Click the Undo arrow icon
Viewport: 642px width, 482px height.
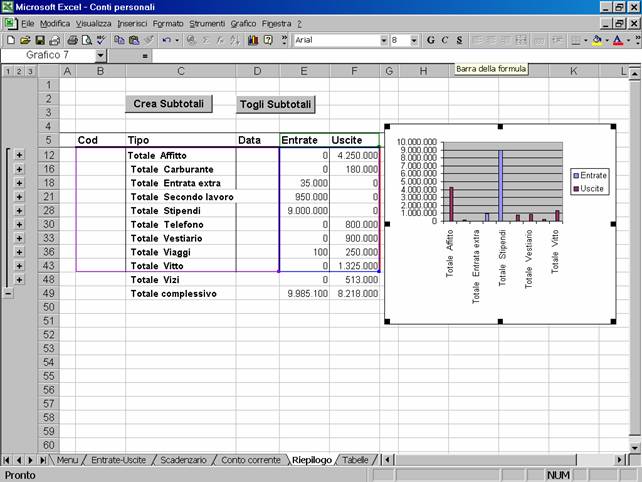coord(165,40)
